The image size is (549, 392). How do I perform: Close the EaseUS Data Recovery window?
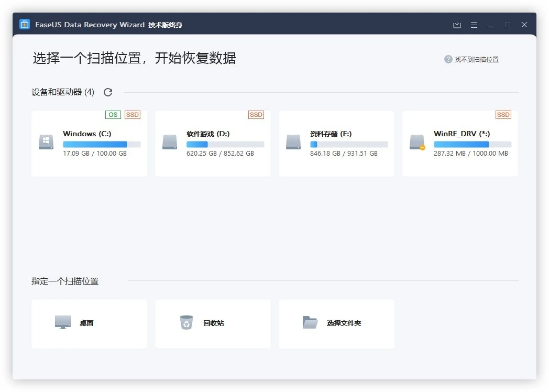coord(524,25)
